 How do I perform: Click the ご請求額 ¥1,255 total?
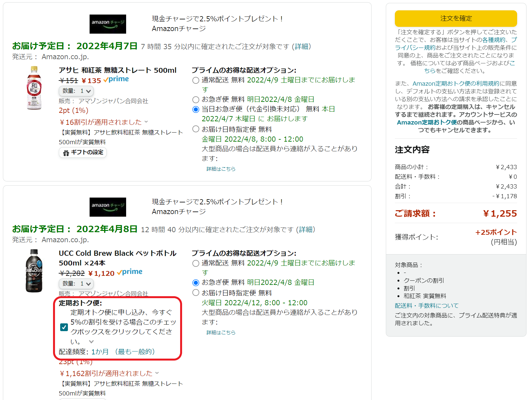click(x=500, y=213)
